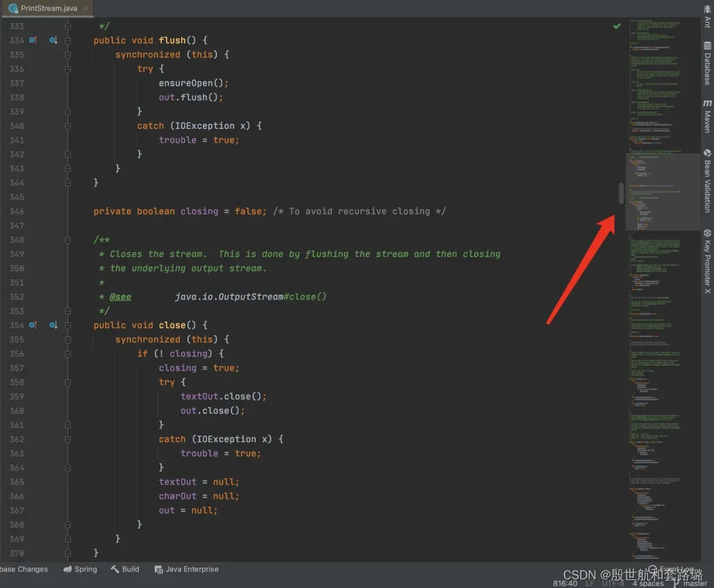Select the PrintStream.java editor tab
The height and width of the screenshot is (588, 714).
[48, 8]
